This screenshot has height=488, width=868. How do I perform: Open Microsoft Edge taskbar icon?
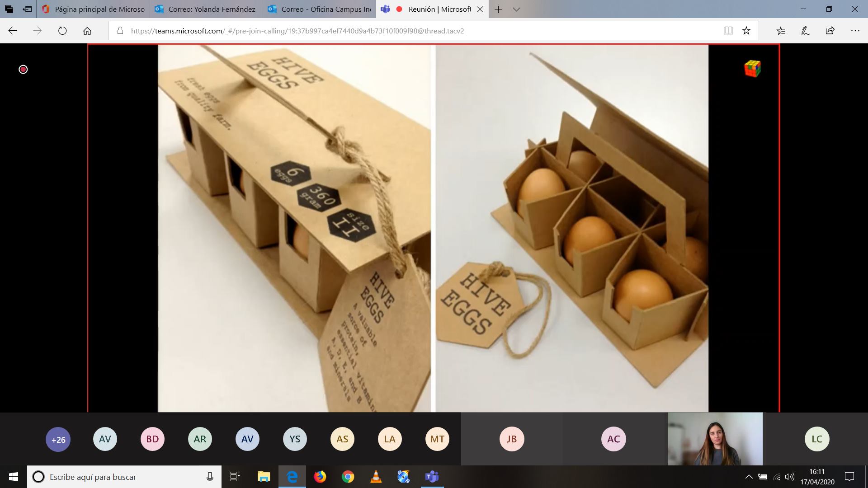tap(292, 477)
